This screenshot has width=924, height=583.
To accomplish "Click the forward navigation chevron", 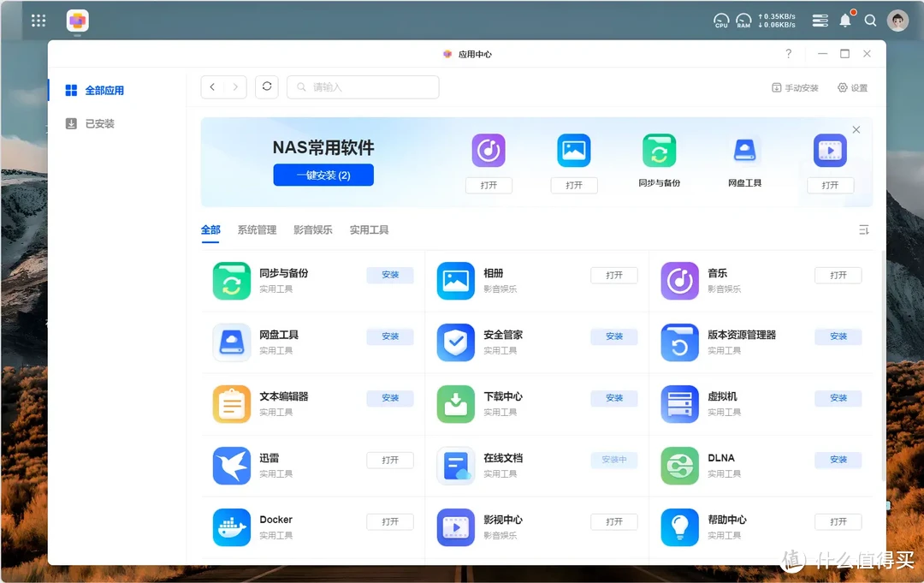I will point(234,86).
